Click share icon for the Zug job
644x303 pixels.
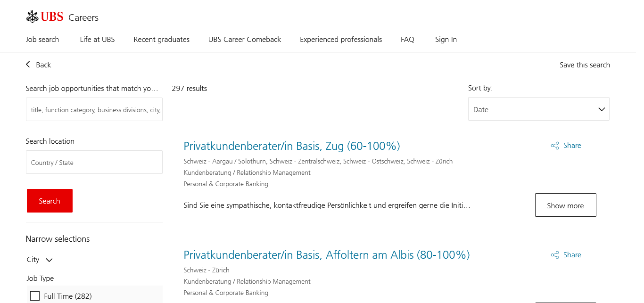(555, 146)
